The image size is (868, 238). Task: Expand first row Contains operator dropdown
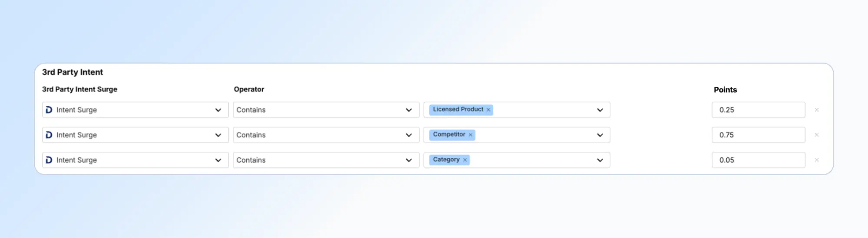409,110
